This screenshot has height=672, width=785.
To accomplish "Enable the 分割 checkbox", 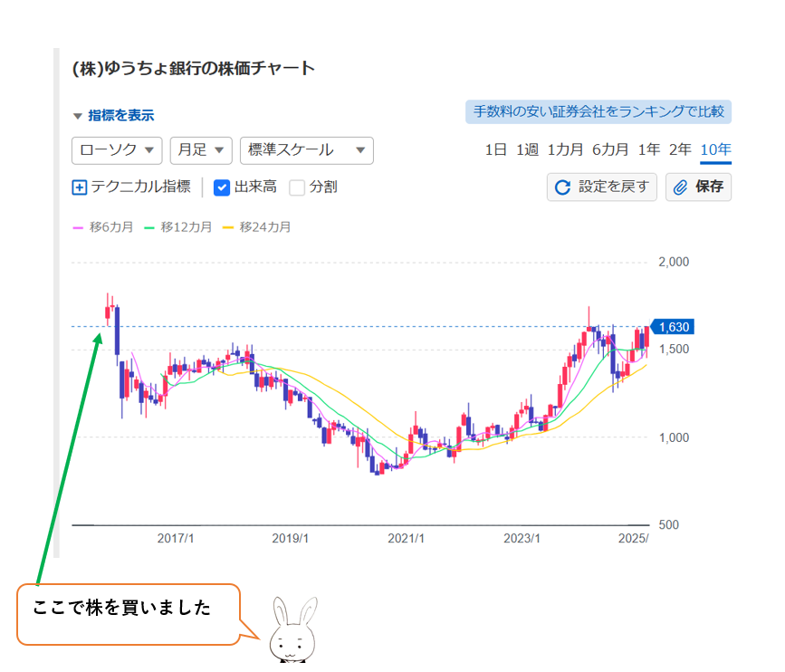I will 297,187.
